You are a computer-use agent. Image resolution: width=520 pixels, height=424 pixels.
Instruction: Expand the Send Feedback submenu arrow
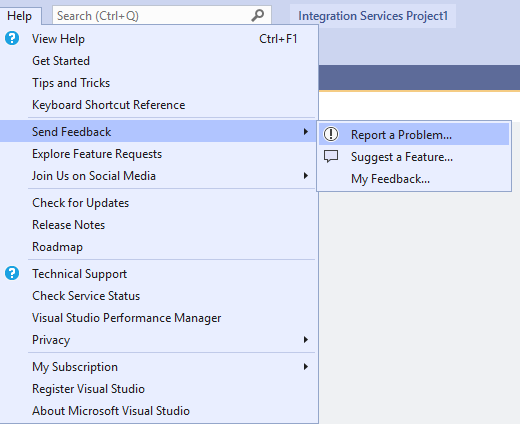(x=306, y=132)
